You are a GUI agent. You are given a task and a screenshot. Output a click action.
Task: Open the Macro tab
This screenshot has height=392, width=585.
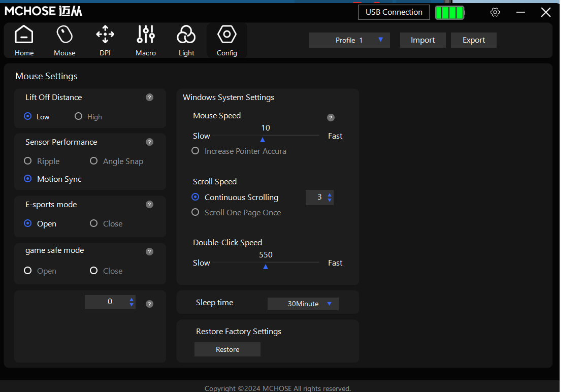coord(146,40)
